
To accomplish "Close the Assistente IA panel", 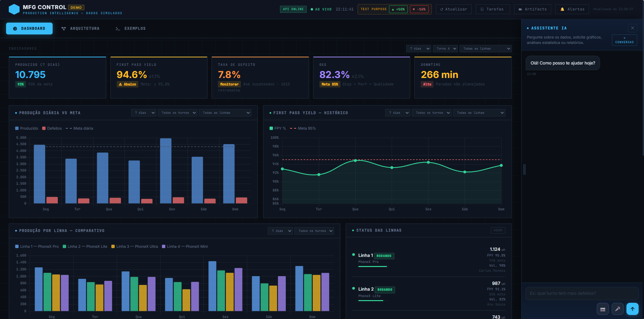I will pos(633,28).
